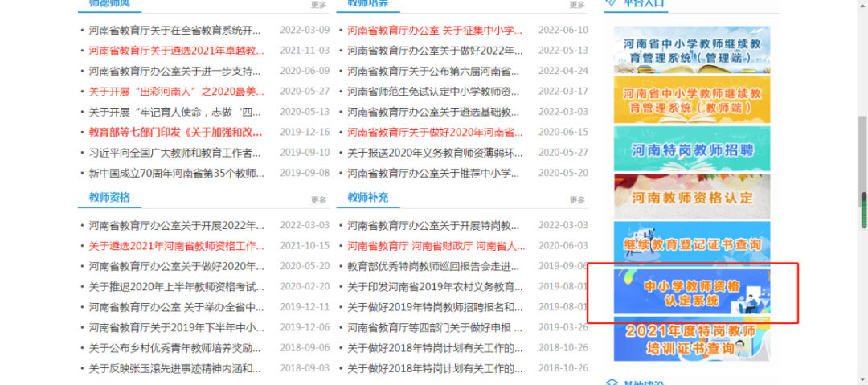Open the 中小学教师资格认定系统 banner
Viewport: 868px width, 385px height.
(x=691, y=293)
